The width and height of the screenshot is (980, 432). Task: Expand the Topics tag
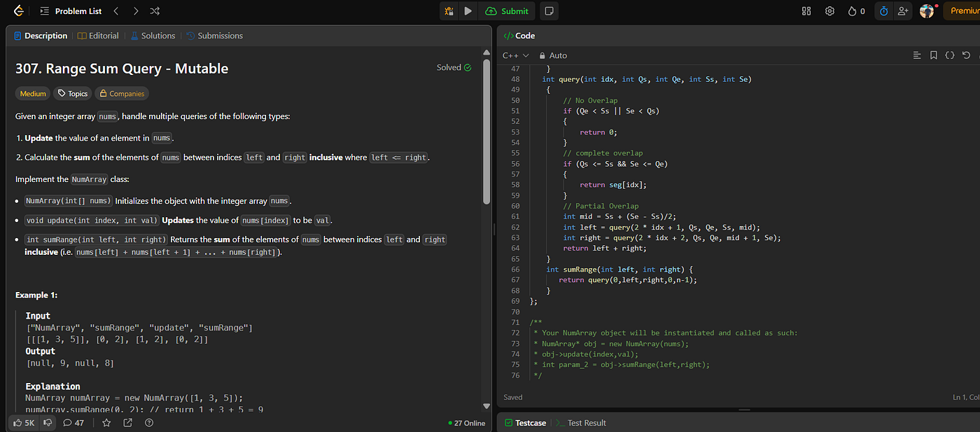73,94
